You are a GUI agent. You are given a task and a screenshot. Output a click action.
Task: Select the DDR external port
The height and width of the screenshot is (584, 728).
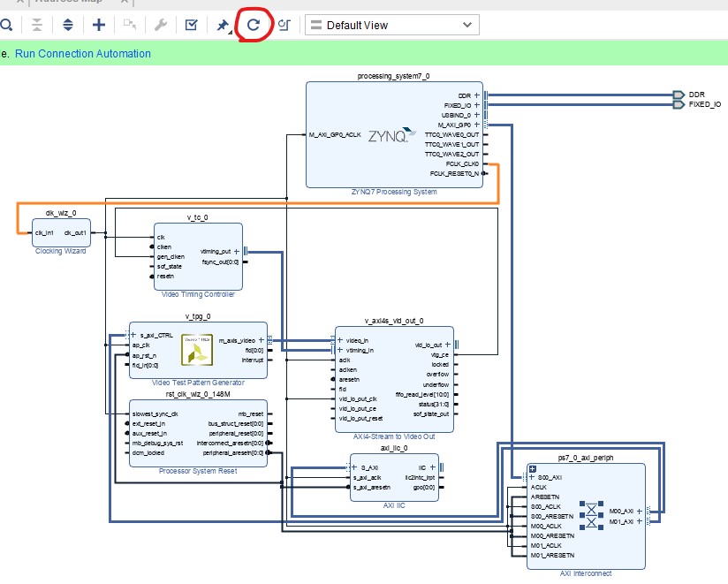pyautogui.click(x=678, y=95)
